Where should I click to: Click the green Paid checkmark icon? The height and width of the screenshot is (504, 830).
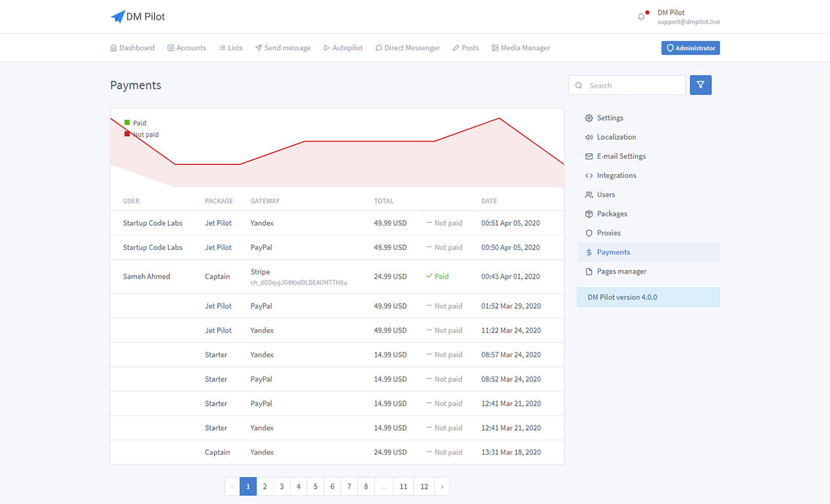429,276
